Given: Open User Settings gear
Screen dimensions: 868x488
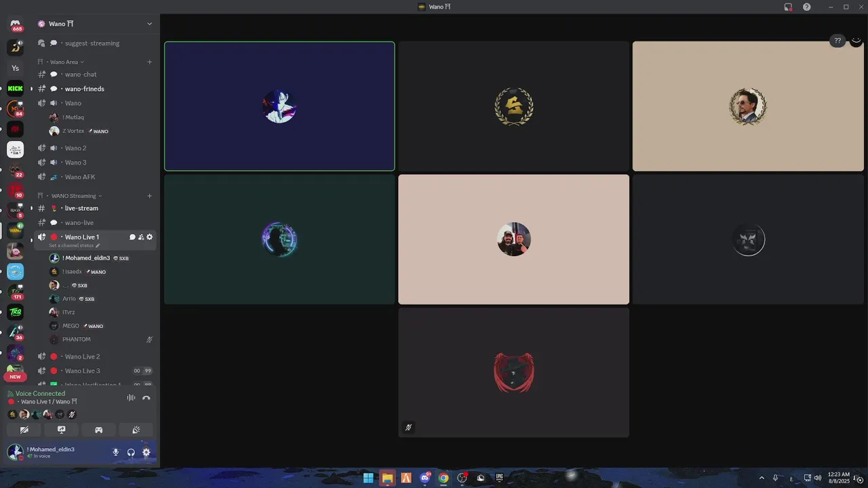Looking at the screenshot, I should pyautogui.click(x=146, y=452).
